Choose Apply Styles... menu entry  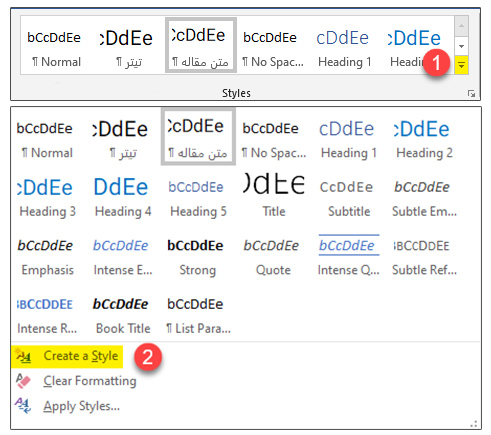[x=81, y=406]
